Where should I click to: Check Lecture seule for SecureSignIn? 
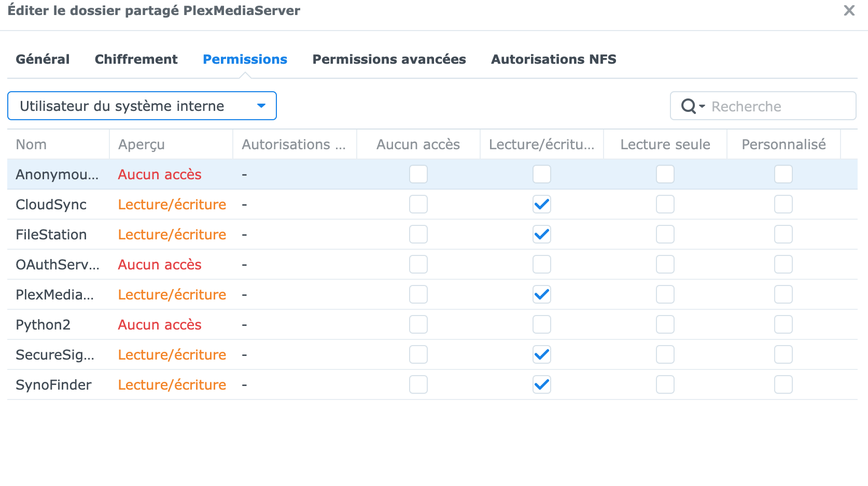(x=665, y=354)
